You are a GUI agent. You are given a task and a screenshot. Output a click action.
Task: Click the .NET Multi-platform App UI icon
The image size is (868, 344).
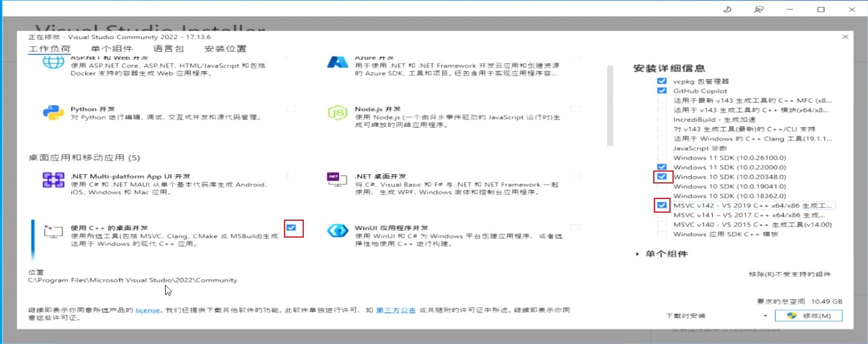click(54, 180)
